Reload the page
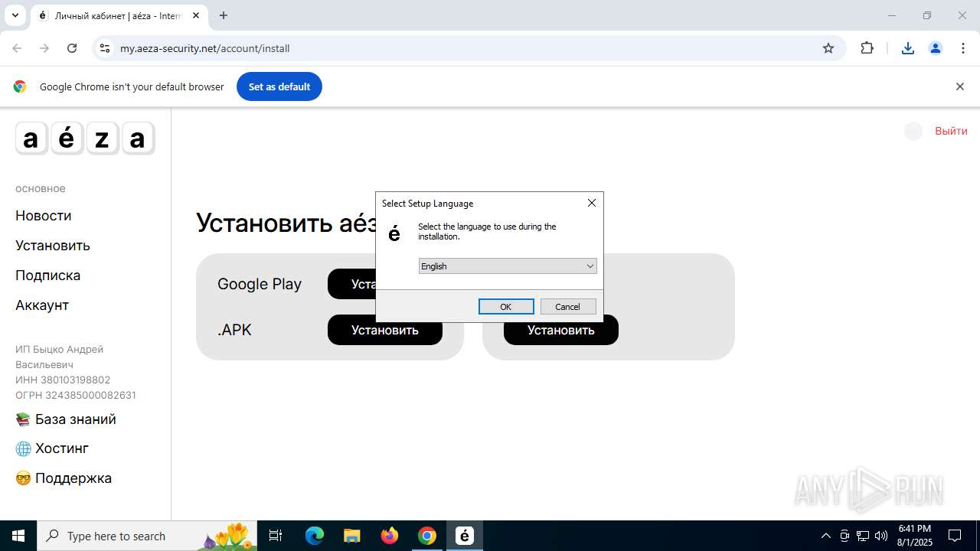This screenshot has height=551, width=980. pos(72,48)
